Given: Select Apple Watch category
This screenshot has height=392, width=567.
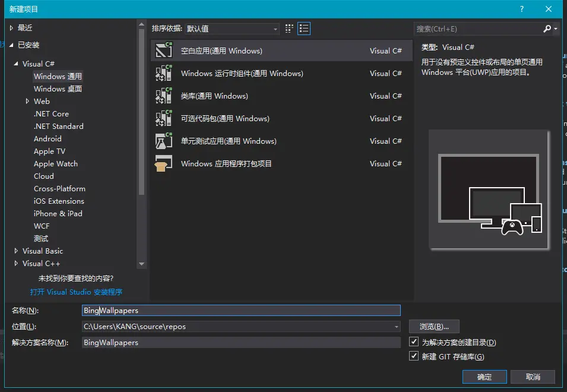Looking at the screenshot, I should [56, 164].
